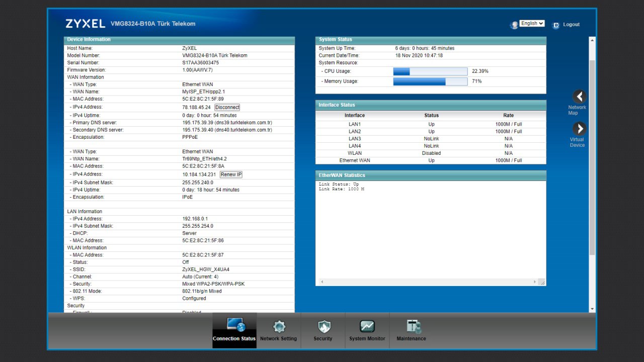Image resolution: width=644 pixels, height=362 pixels.
Task: Click the secondary DNS server 195.175.39.40 value
Action: point(227,130)
